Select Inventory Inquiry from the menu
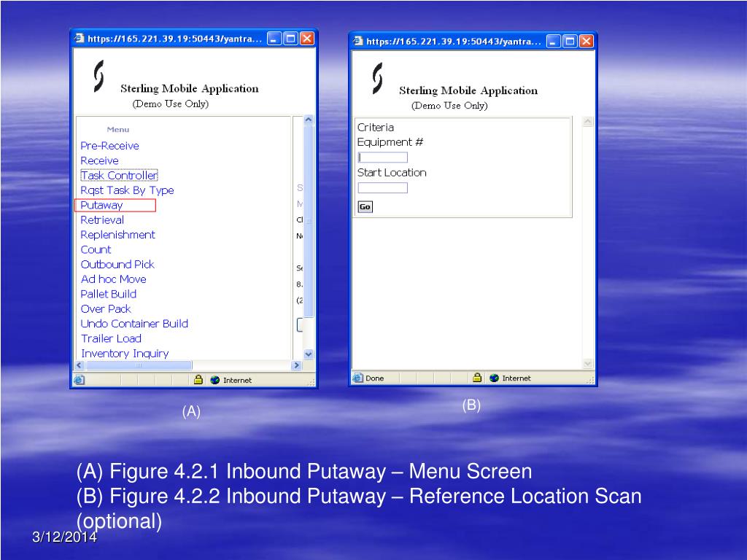747x560 pixels. click(x=125, y=354)
